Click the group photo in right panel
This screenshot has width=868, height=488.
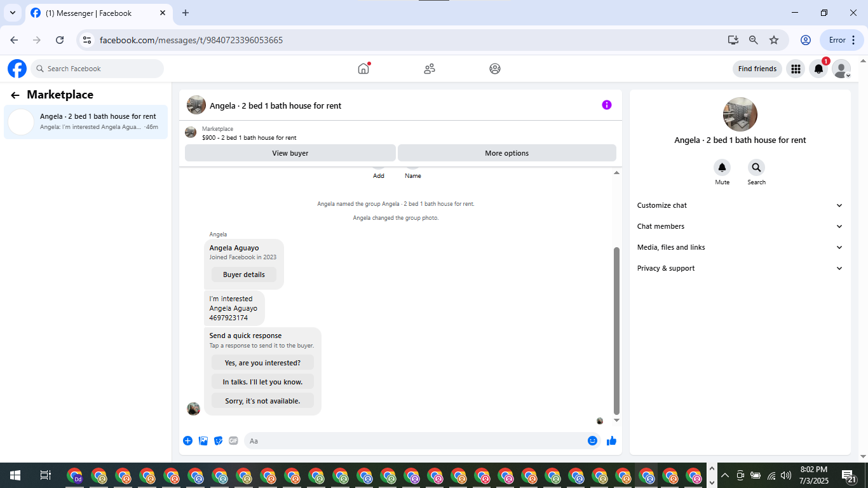740,114
